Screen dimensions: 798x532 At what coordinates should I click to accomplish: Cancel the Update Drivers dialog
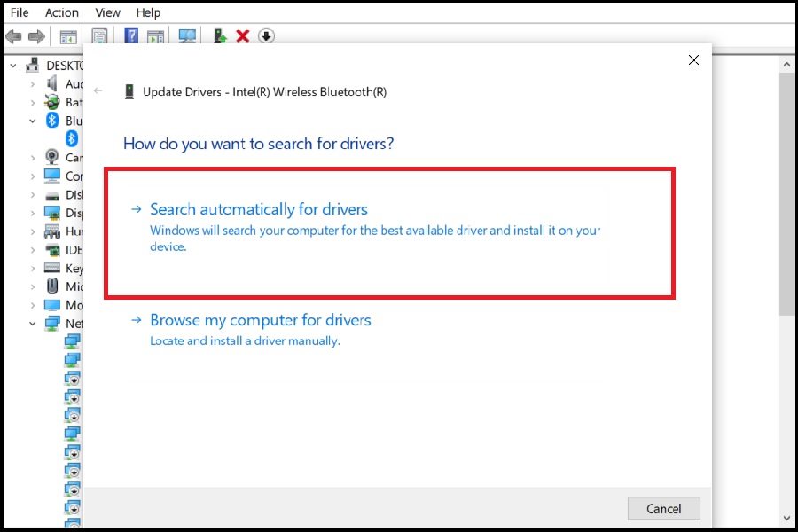click(663, 509)
